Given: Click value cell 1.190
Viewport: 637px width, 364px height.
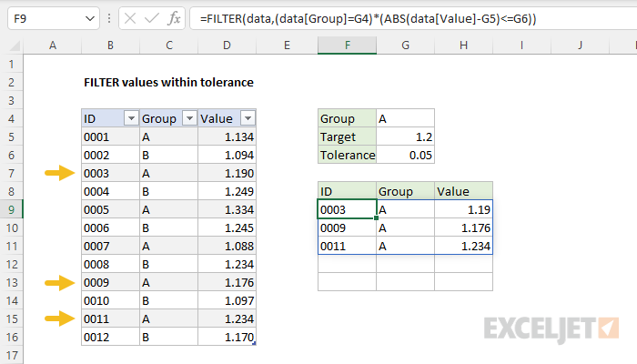Looking at the screenshot, I should click(227, 174).
